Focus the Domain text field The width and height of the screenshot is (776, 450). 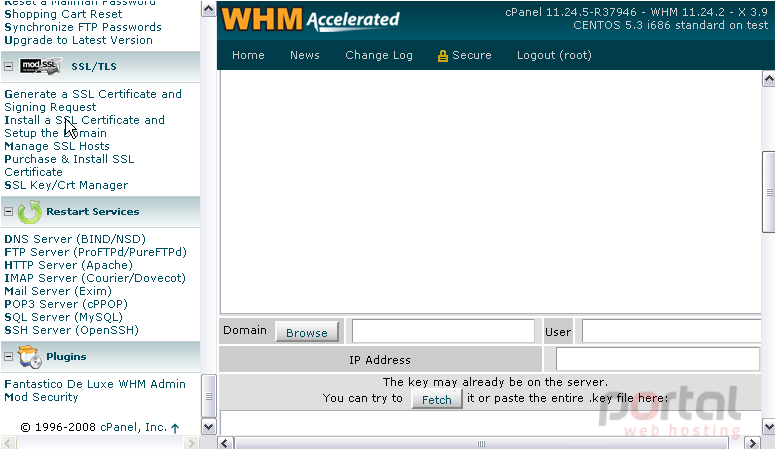pyautogui.click(x=443, y=331)
